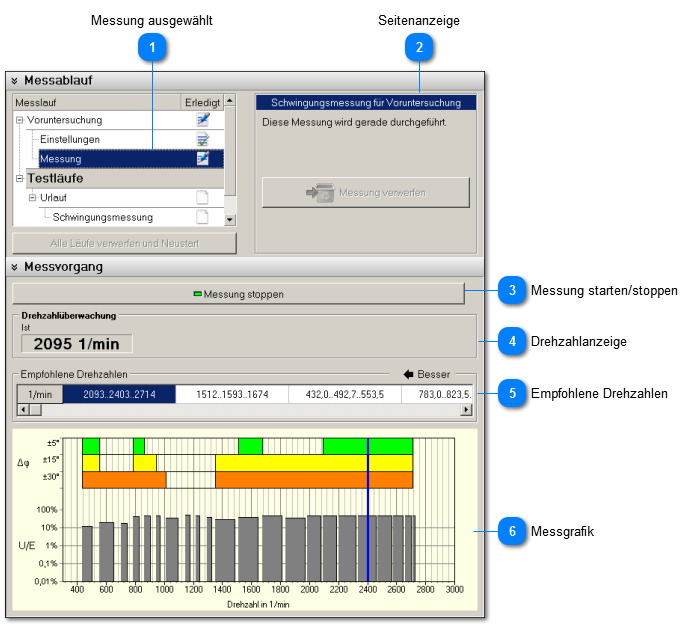Click callout badge 6 next to Messgrafik

511,531
